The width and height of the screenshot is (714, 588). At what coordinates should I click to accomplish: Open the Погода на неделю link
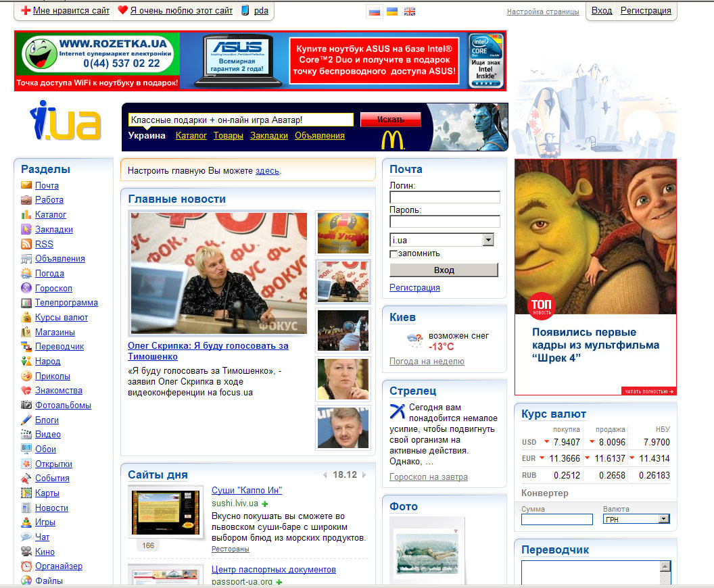coord(427,362)
